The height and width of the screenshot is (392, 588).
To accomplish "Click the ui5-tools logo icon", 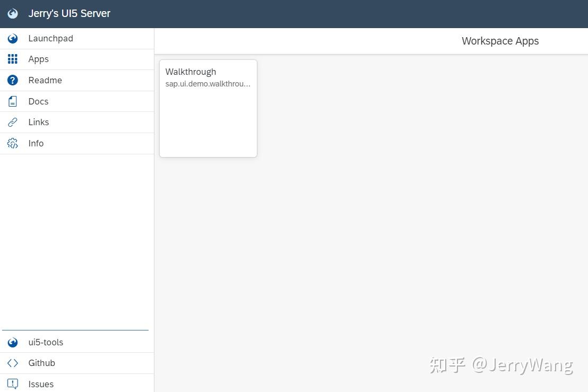I will (12, 342).
